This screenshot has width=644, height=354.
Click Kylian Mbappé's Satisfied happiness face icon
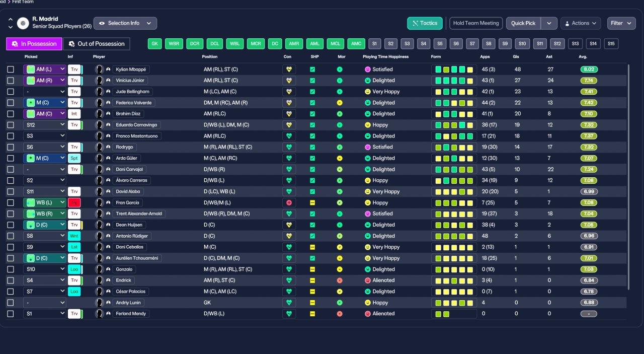coord(367,69)
